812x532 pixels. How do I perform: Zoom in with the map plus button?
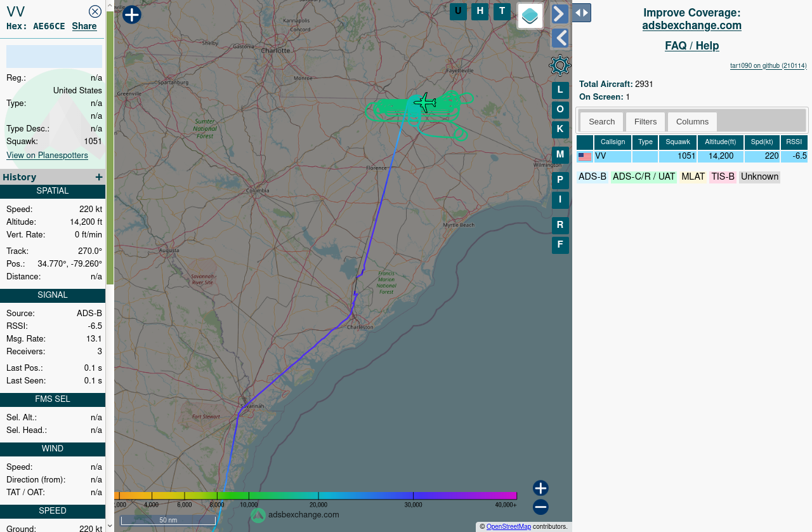(x=540, y=488)
